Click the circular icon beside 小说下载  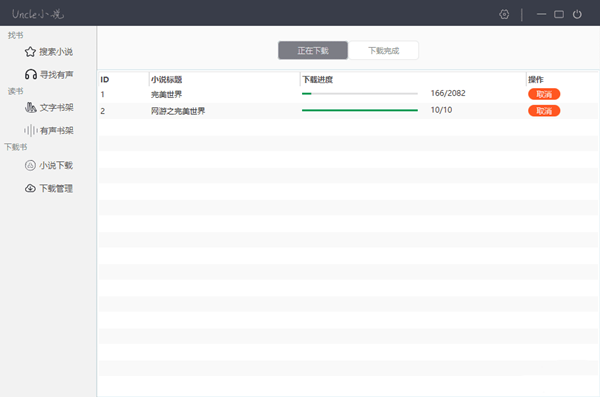tap(30, 165)
